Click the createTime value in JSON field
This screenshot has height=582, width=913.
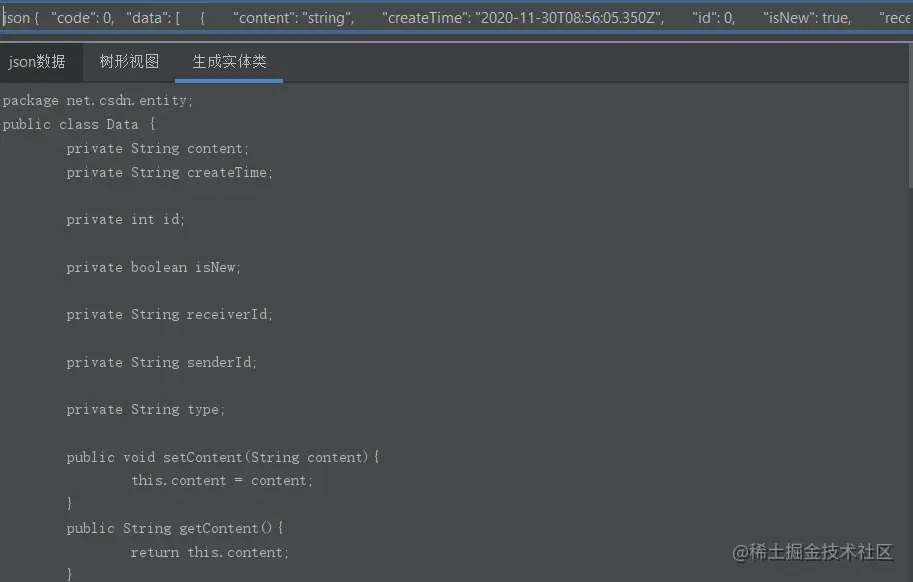(x=569, y=18)
